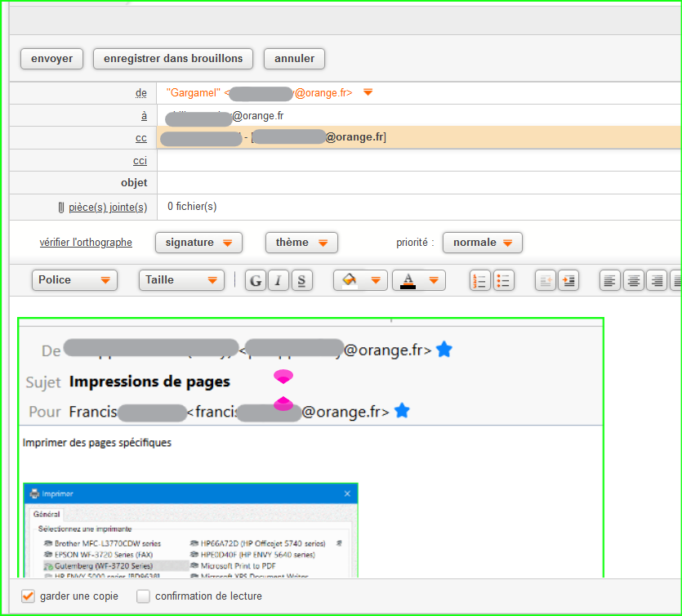Cancel the message with annuler
Image resolution: width=682 pixels, height=616 pixels.
pyautogui.click(x=295, y=59)
